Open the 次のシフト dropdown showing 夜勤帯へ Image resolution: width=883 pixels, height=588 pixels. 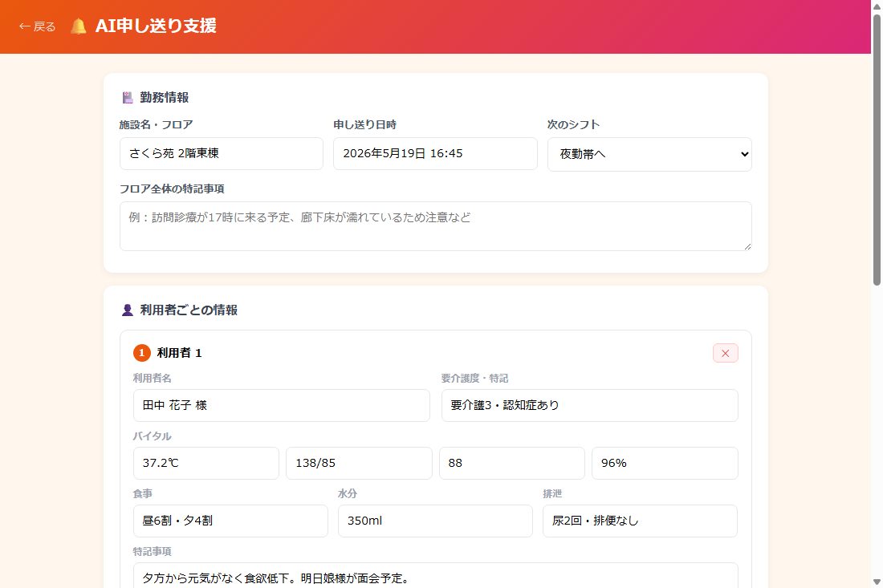coord(649,154)
